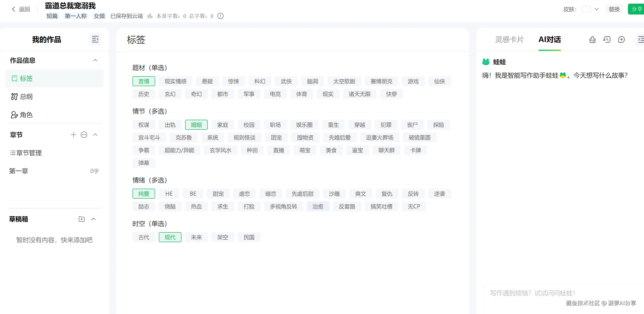Toggle the 甜宠 emotion tag

(218, 194)
